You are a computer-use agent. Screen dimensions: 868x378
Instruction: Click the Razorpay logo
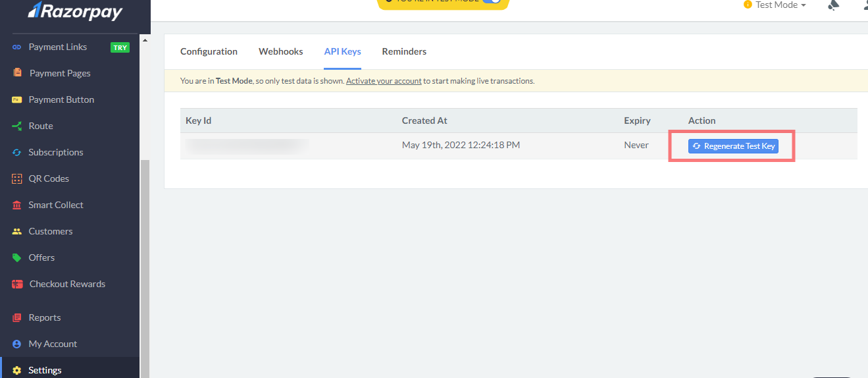point(74,10)
